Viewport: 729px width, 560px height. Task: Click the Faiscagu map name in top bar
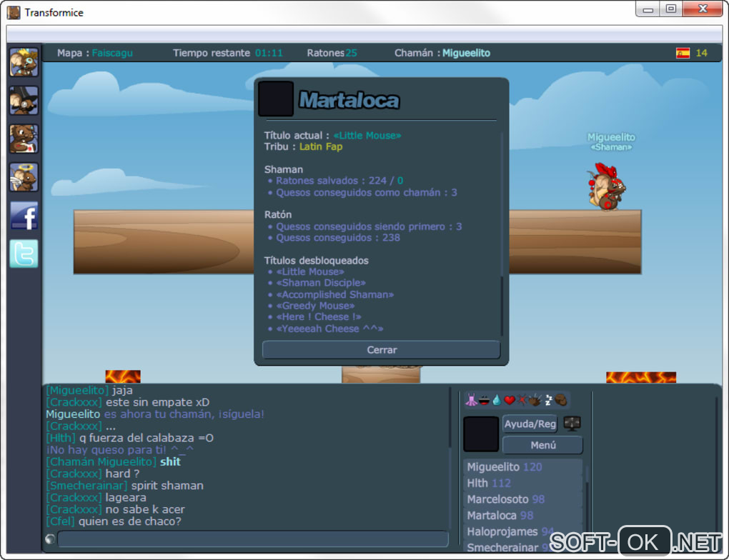pyautogui.click(x=112, y=53)
